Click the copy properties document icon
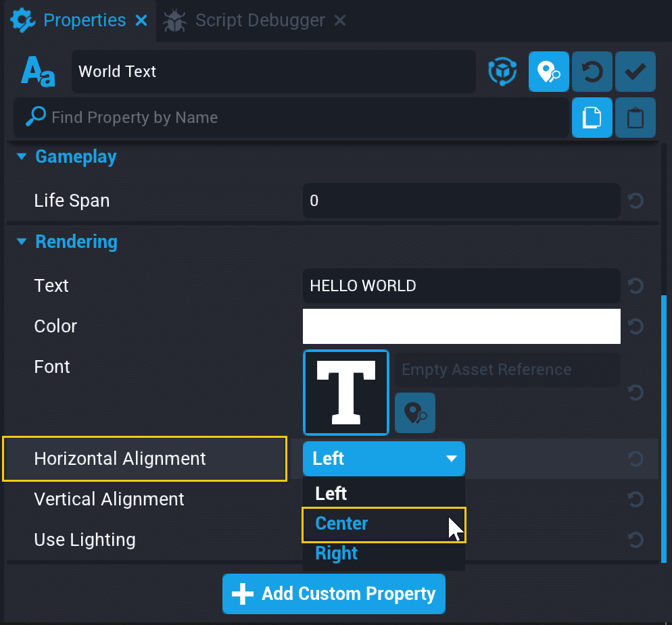The image size is (672, 625). pos(592,117)
